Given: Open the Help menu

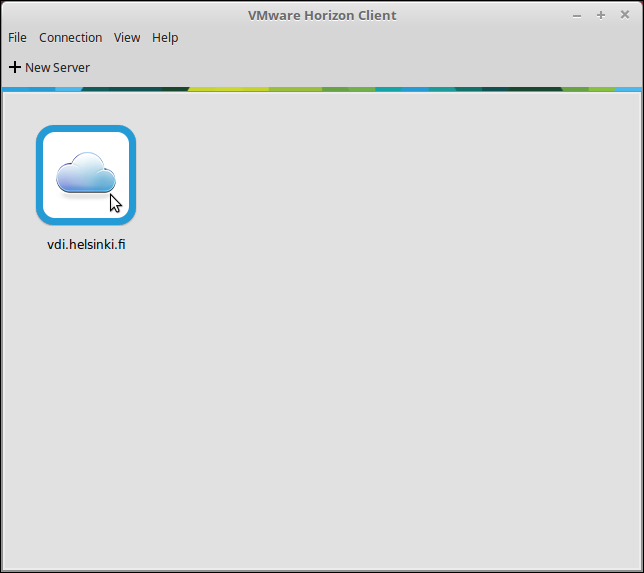Looking at the screenshot, I should pos(165,37).
